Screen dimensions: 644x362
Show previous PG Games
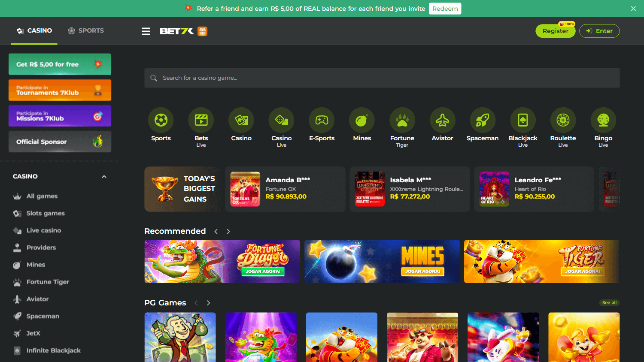point(196,303)
